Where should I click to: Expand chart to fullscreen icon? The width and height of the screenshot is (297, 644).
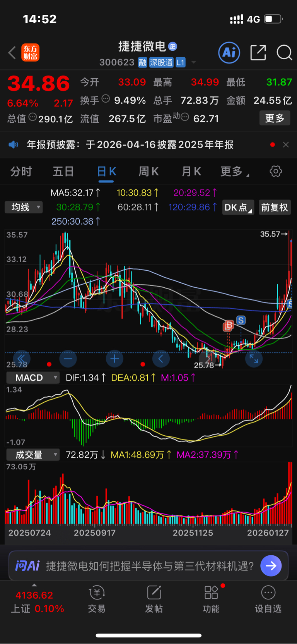click(254, 359)
